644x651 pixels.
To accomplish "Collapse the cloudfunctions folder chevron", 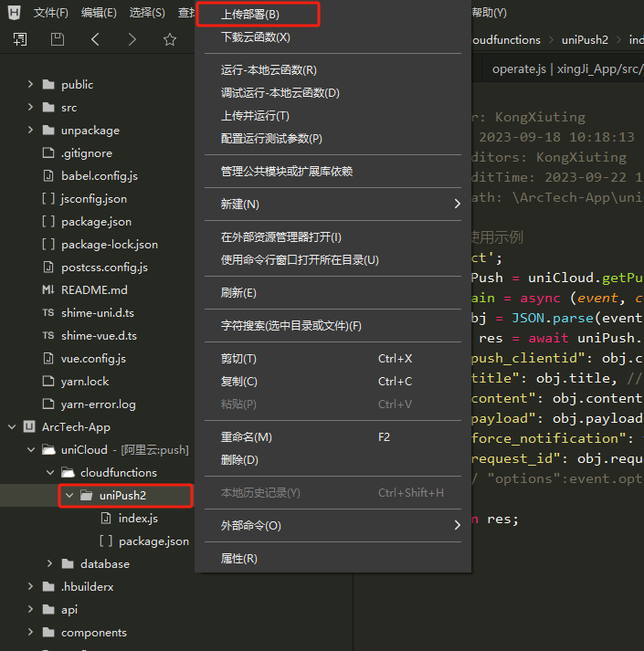I will click(50, 472).
